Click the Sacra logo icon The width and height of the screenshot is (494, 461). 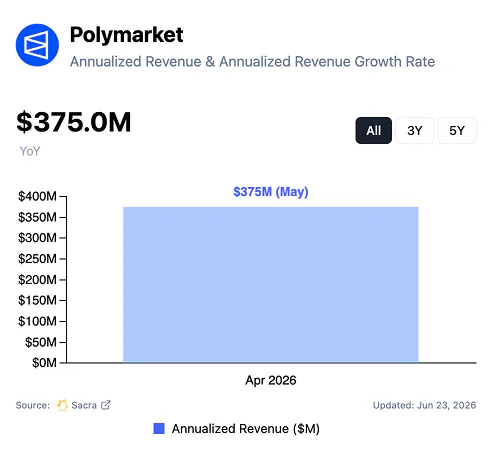click(62, 405)
